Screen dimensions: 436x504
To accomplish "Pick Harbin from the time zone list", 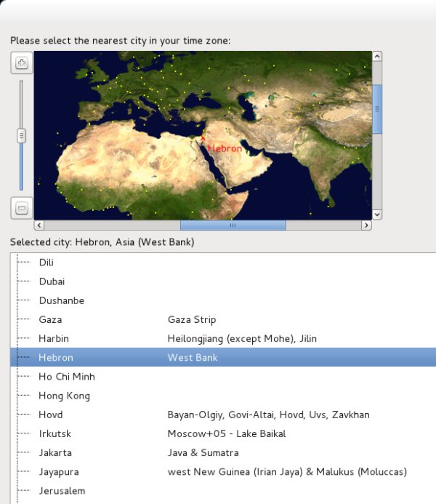I will pyautogui.click(x=54, y=338).
